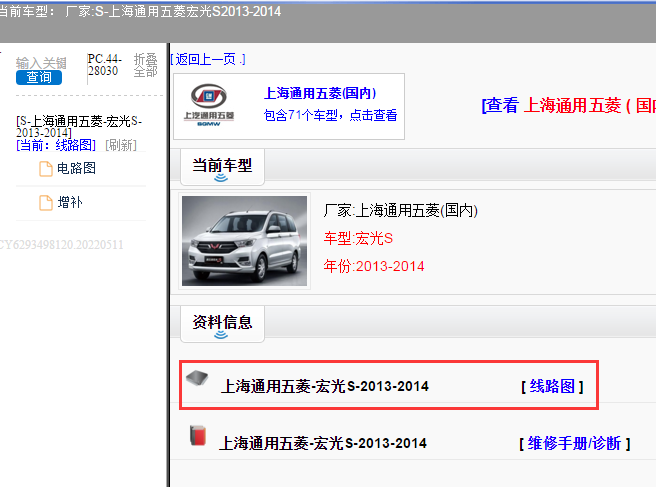Click the 输入关键 keyword input field
The height and width of the screenshot is (487, 656).
41,63
